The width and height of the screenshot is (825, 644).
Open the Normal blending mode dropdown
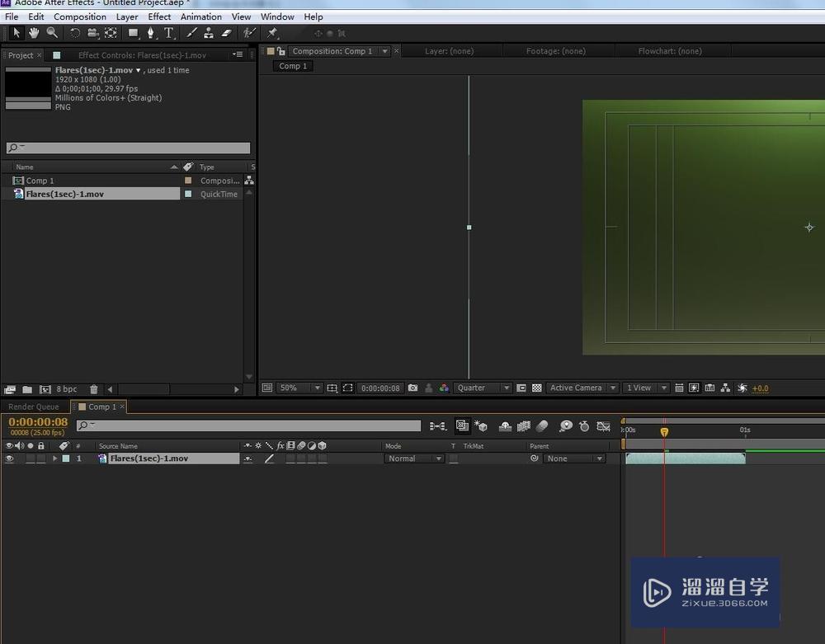(414, 458)
